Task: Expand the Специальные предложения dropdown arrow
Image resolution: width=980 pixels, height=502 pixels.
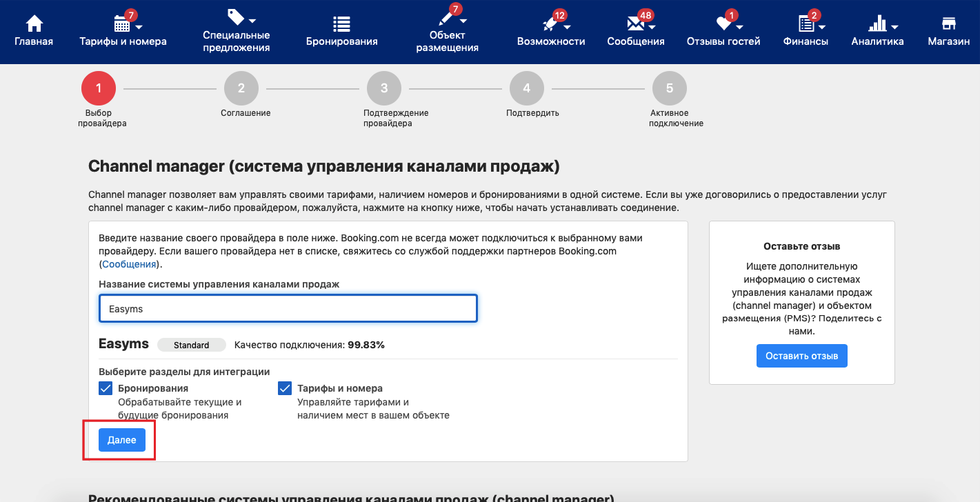Action: point(252,20)
